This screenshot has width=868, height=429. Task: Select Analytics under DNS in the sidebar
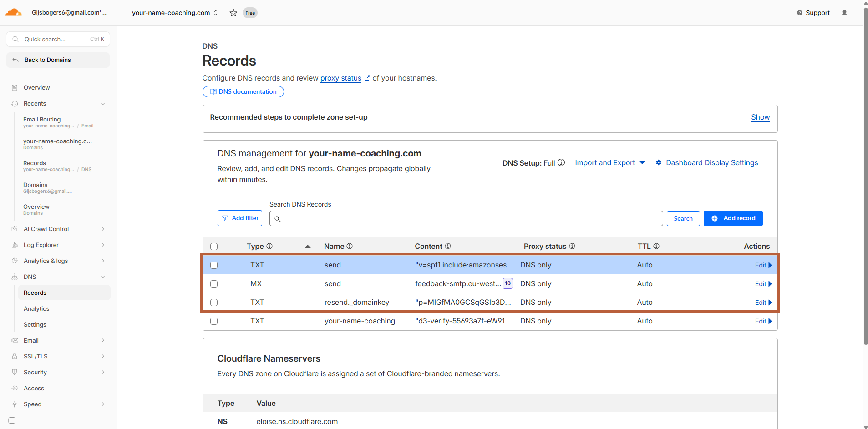pos(36,308)
